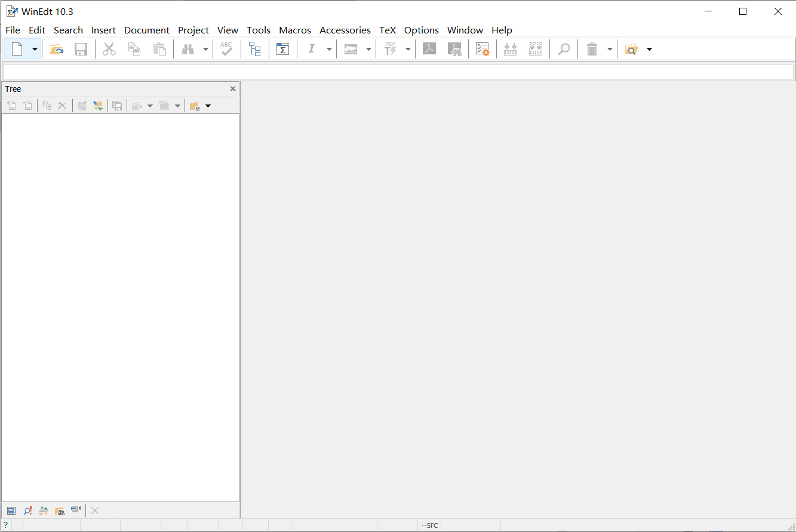Open the Search menu
796x532 pixels.
(68, 30)
